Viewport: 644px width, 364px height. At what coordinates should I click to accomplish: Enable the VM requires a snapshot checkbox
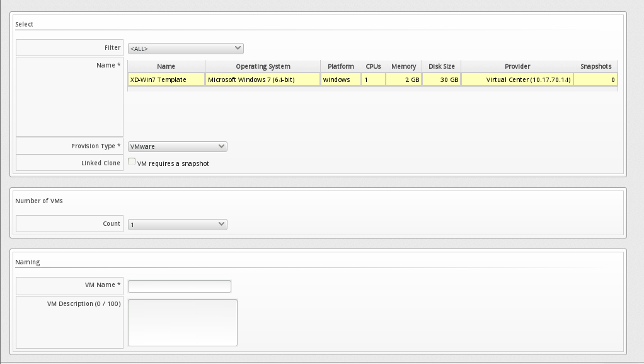coord(132,162)
